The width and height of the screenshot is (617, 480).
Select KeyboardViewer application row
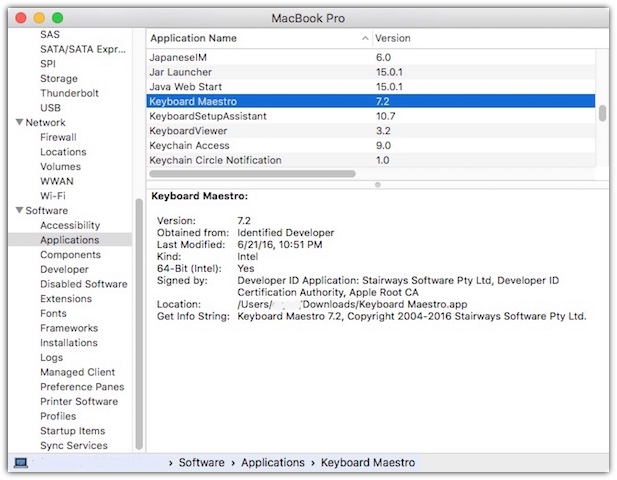point(371,131)
